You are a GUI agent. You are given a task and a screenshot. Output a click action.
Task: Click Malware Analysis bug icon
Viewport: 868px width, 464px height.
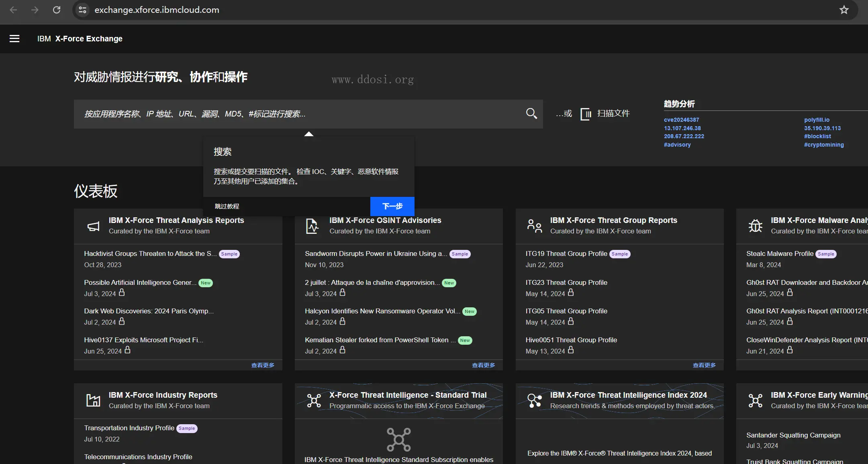pos(755,226)
